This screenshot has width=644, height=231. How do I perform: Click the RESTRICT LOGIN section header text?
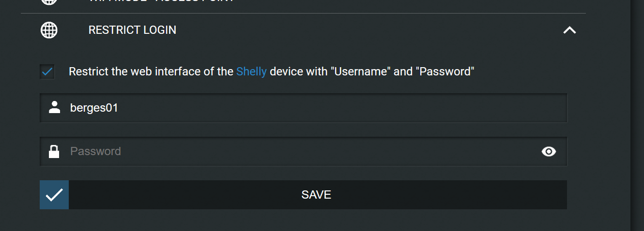pyautogui.click(x=132, y=30)
